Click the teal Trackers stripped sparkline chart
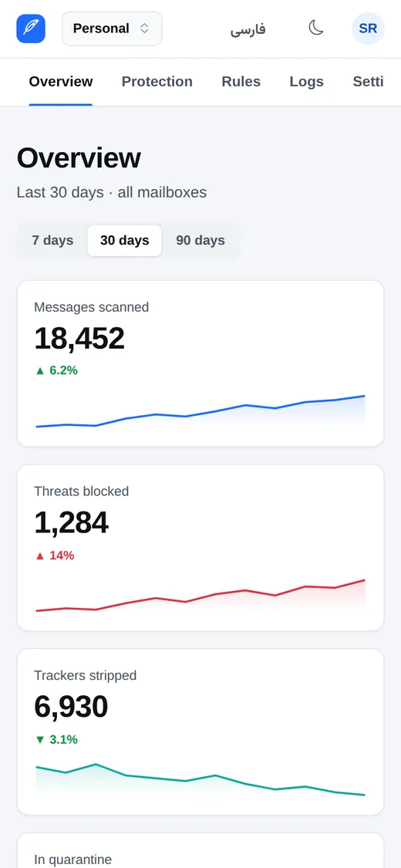401x868 pixels. coord(200,780)
